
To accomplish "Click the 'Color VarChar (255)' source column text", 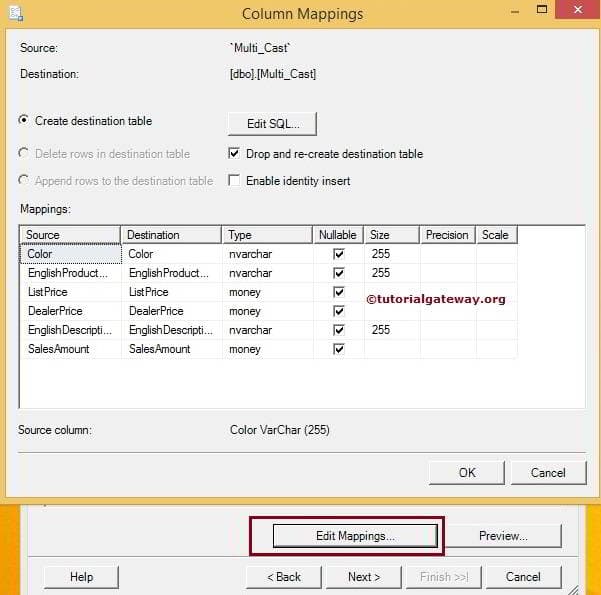I will click(279, 430).
